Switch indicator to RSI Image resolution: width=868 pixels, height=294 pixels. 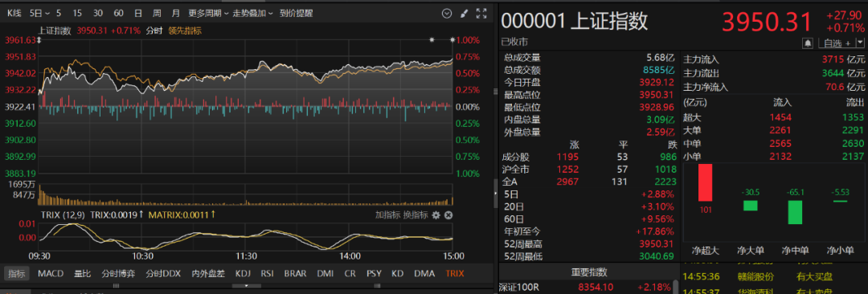(x=268, y=273)
